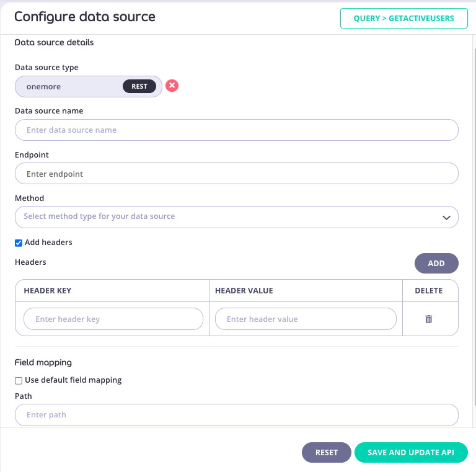Click the Enter header key field
476x472 pixels.
[x=113, y=319]
